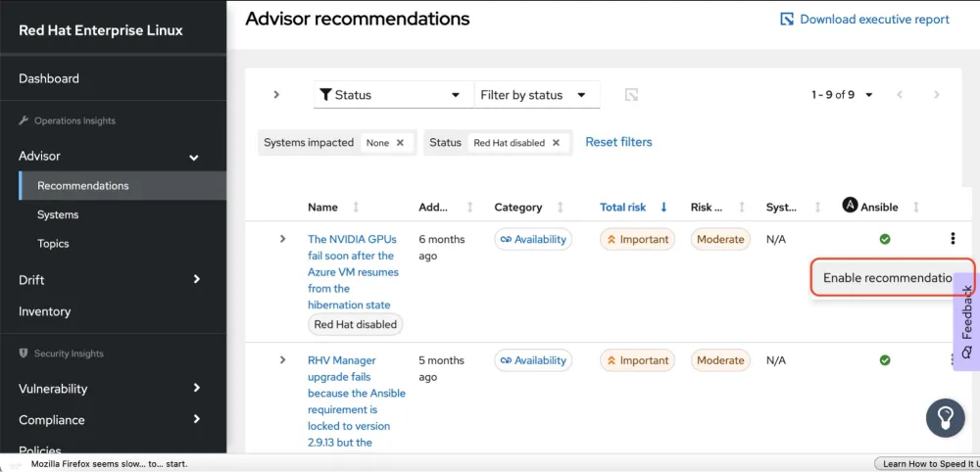
Task: Remove the Red Hat disabled filter chip
Action: click(x=556, y=143)
